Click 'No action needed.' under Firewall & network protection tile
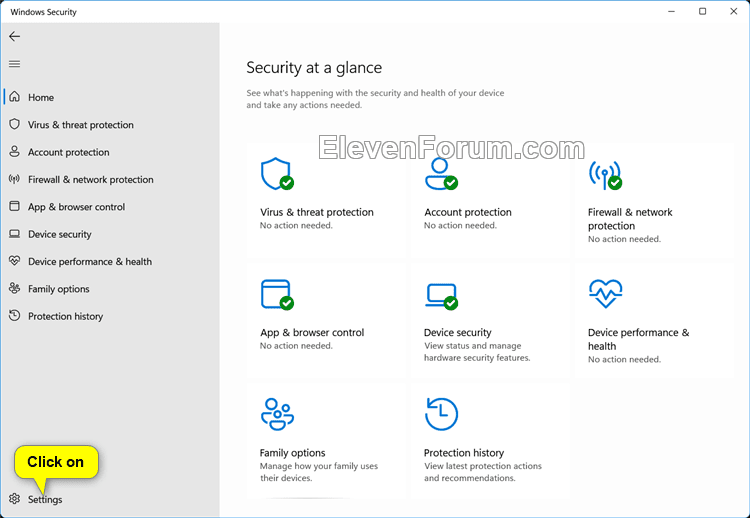The height and width of the screenshot is (518, 750). point(624,239)
